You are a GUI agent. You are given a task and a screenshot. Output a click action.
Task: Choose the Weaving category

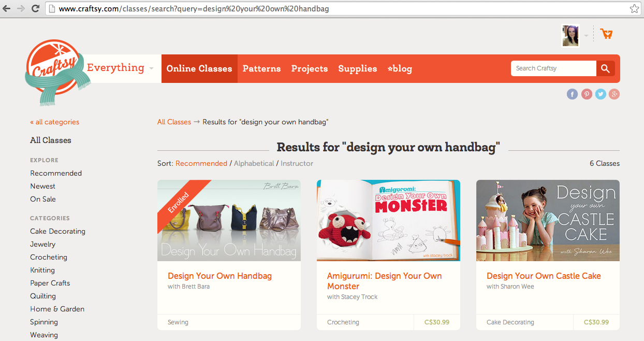[x=44, y=335]
